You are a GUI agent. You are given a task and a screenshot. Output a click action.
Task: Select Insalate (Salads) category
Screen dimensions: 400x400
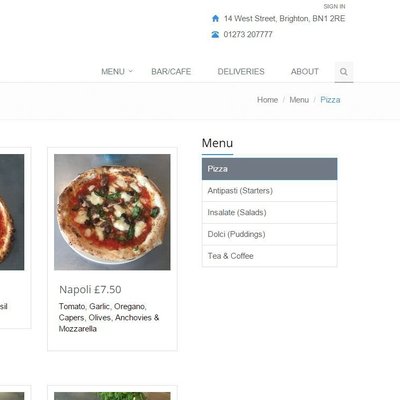(269, 213)
